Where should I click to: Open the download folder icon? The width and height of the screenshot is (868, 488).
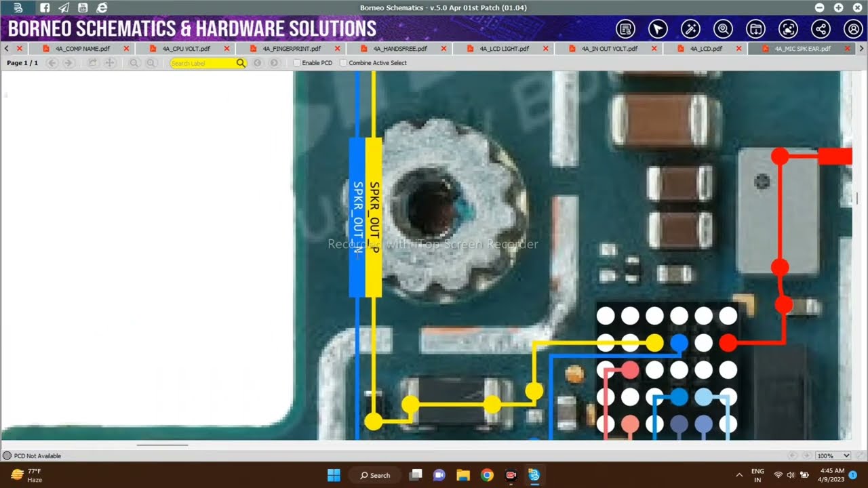[x=755, y=29]
